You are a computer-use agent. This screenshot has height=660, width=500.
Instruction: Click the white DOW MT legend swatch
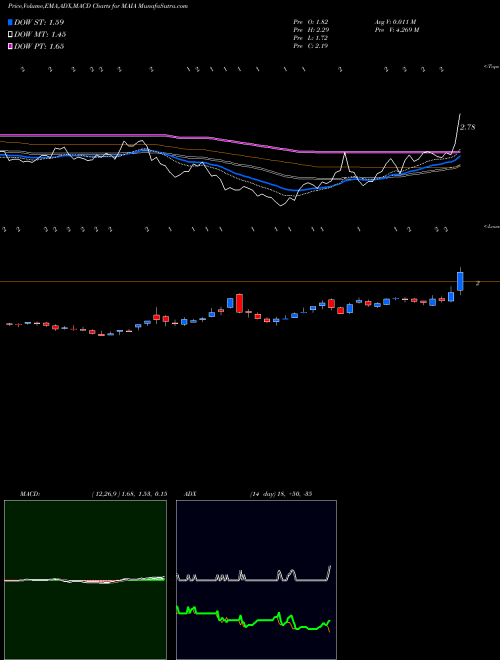click(10, 35)
